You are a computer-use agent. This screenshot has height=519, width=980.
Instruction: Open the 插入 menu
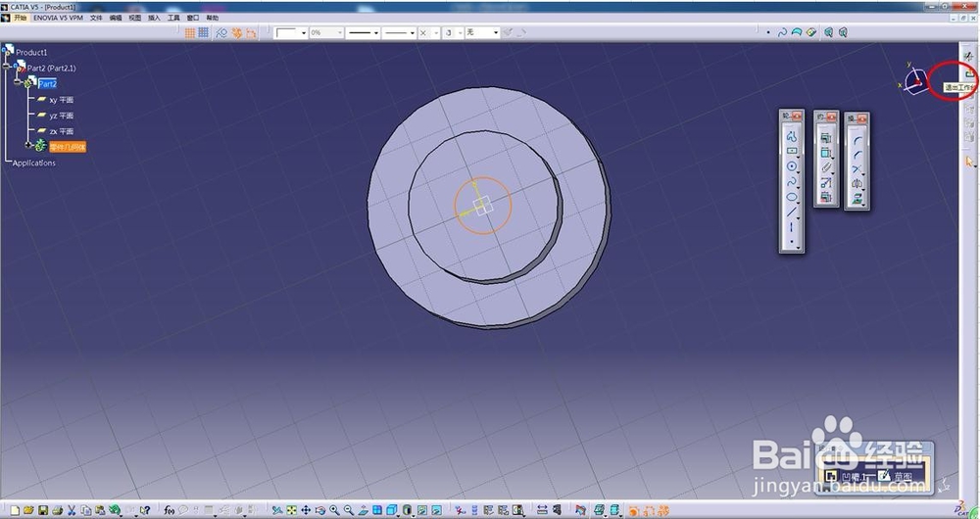click(155, 18)
